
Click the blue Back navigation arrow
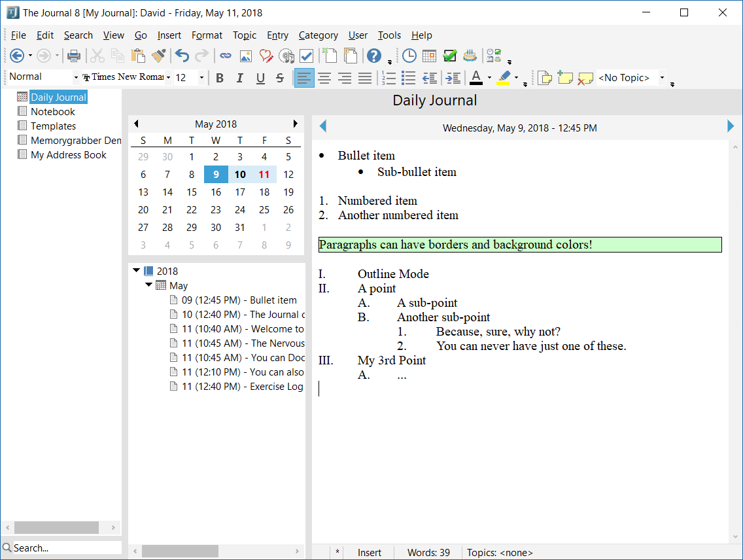point(17,56)
